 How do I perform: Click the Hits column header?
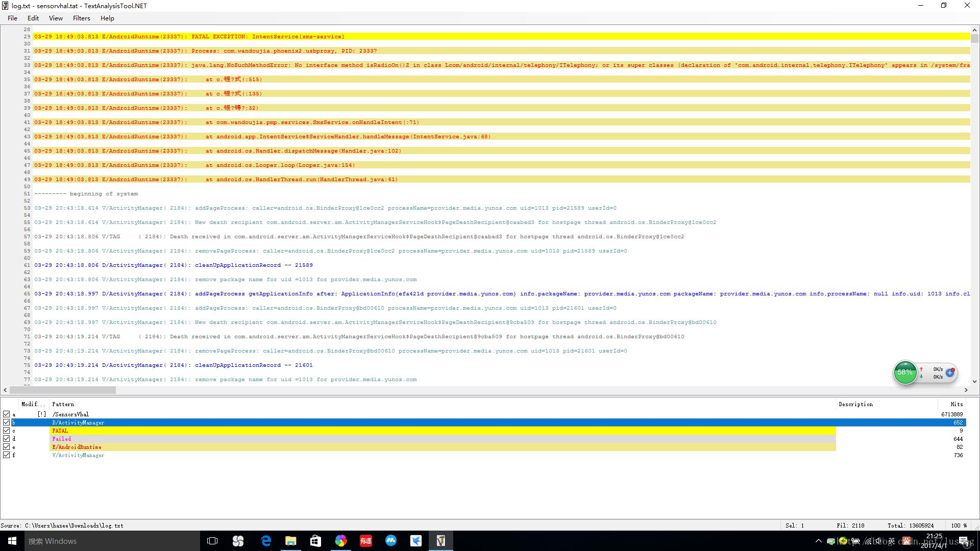click(952, 404)
